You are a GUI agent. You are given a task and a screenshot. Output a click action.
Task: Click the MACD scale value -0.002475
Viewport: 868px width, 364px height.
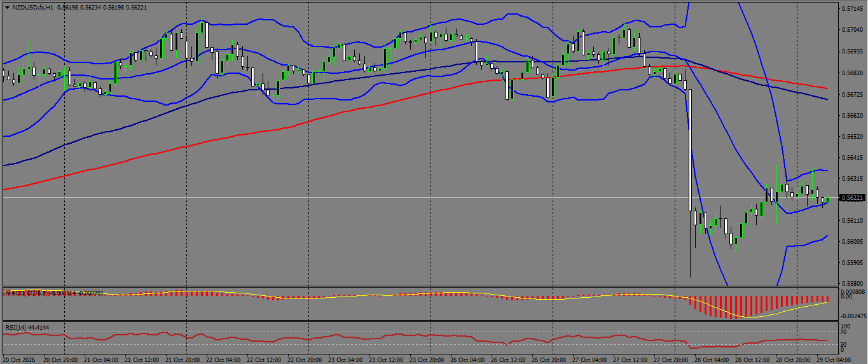[853, 316]
